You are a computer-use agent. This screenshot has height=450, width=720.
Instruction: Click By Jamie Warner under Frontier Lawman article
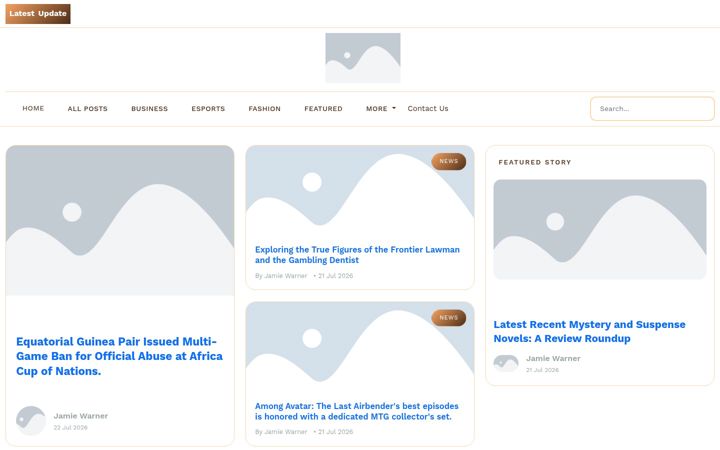pos(281,276)
